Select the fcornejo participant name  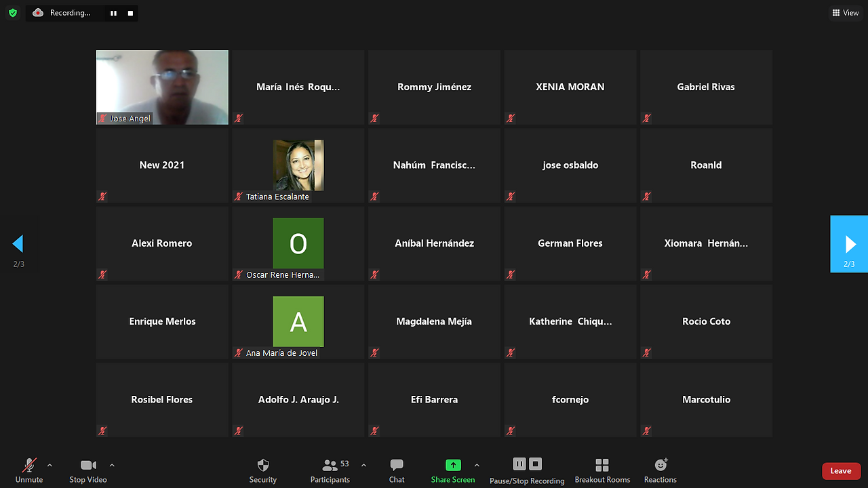[x=570, y=399]
